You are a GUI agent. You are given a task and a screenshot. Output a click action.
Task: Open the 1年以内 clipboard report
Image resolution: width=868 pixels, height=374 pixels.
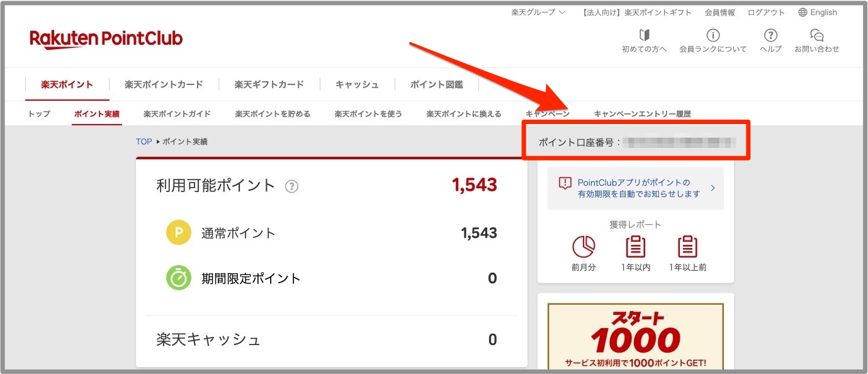(x=635, y=247)
